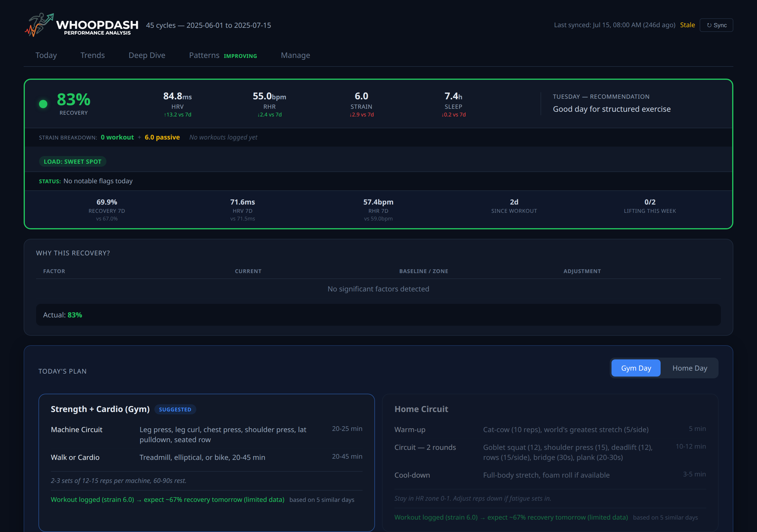Click the green recovery status dot
The width and height of the screenshot is (757, 532).
pos(43,103)
